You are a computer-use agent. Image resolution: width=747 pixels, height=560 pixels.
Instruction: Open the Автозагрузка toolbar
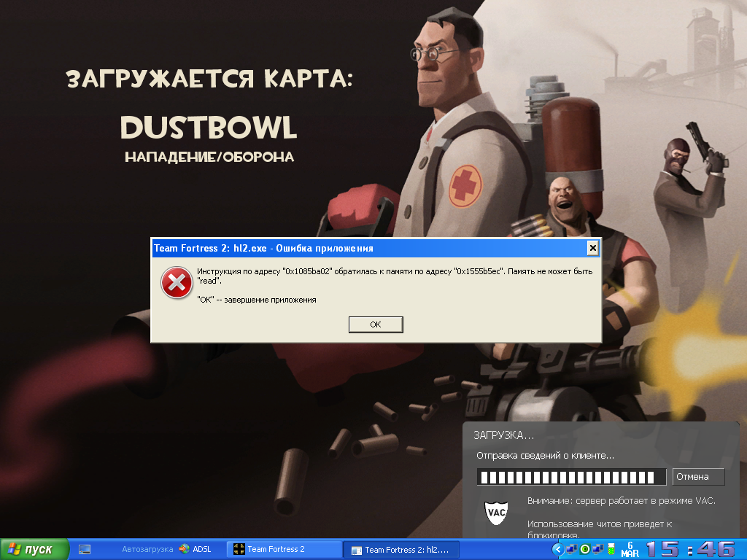147,549
